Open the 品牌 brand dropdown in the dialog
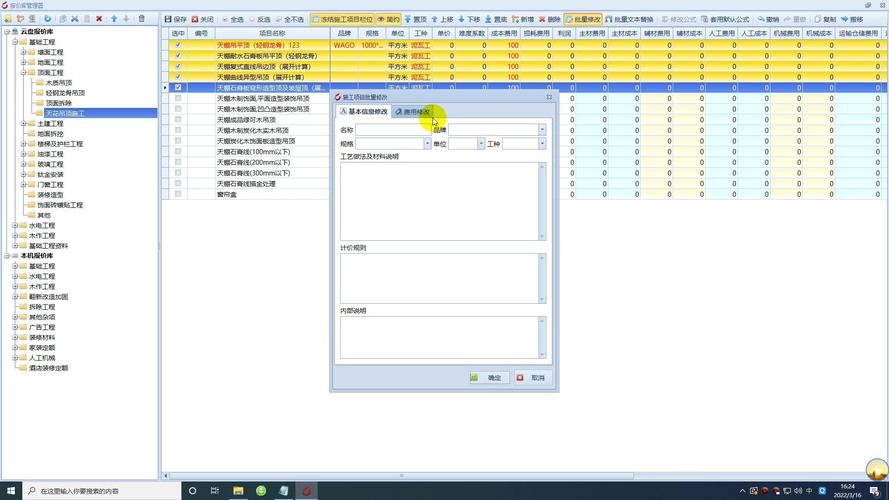Screen dimensions: 889x500 click(542, 130)
